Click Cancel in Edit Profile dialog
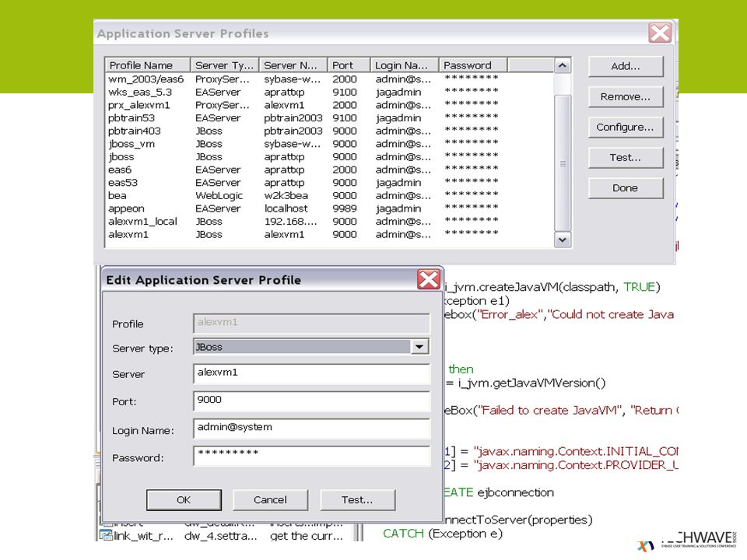Viewport: 747px width, 560px height. coord(270,499)
